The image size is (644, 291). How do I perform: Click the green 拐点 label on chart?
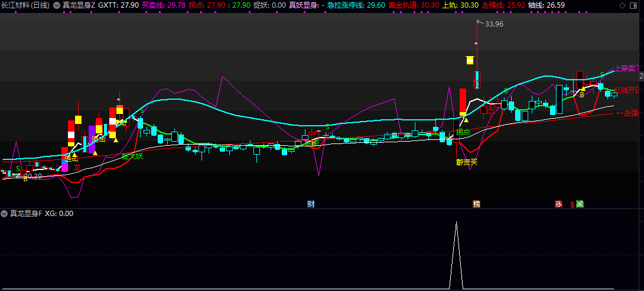(463, 132)
